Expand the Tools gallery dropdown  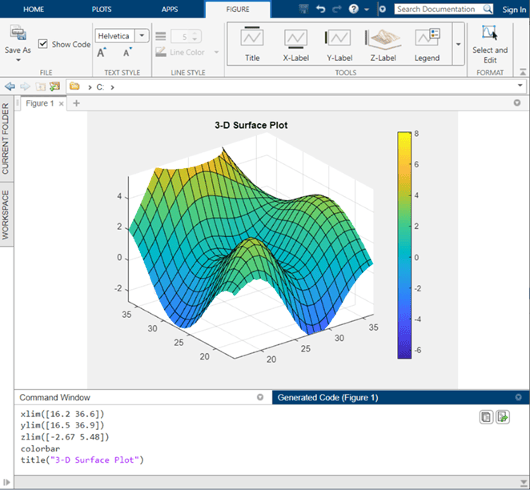pos(458,44)
